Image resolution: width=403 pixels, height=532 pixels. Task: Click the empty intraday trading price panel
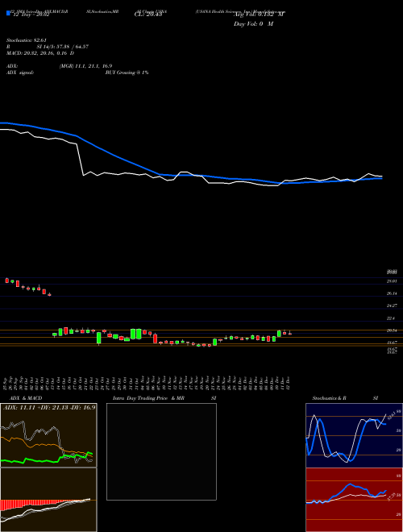[x=161, y=451]
